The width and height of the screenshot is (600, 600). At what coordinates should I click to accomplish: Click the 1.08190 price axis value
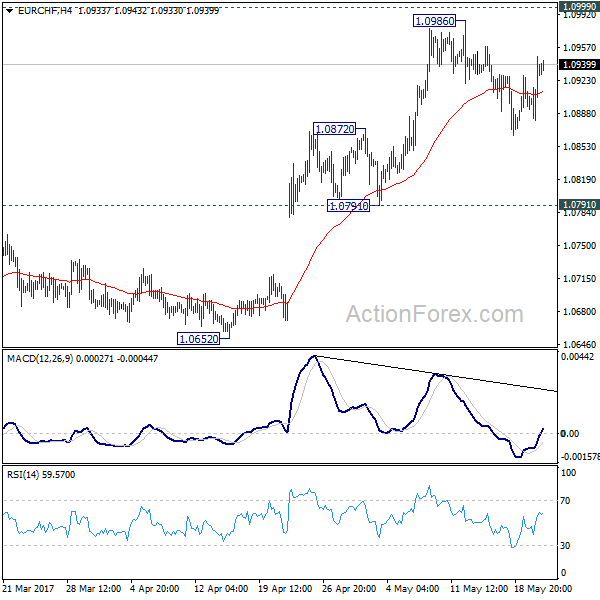pyautogui.click(x=579, y=179)
